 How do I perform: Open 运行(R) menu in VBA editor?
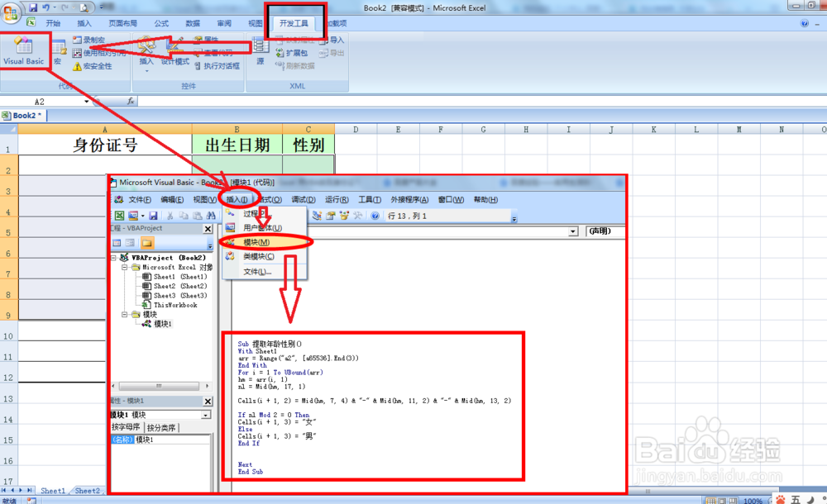pyautogui.click(x=337, y=199)
